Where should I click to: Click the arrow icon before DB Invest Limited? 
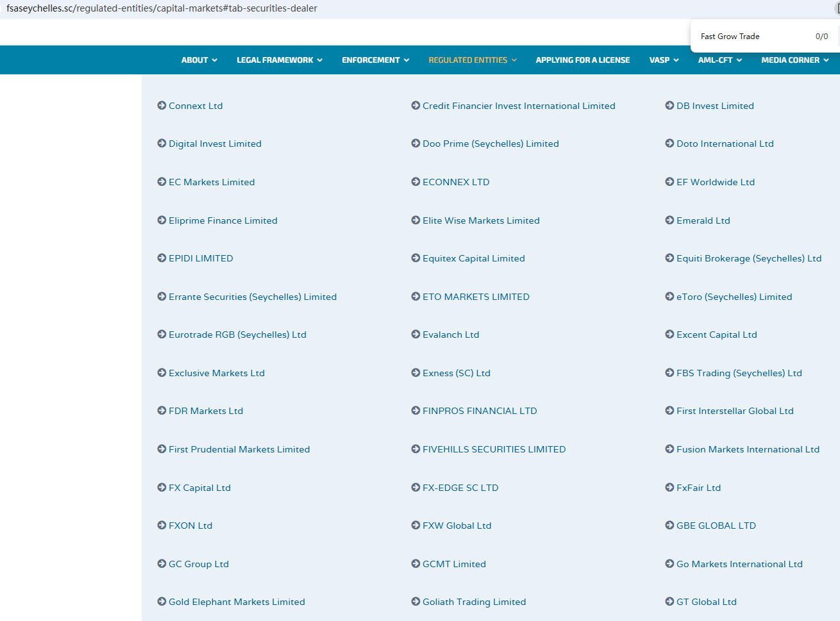[x=669, y=106]
